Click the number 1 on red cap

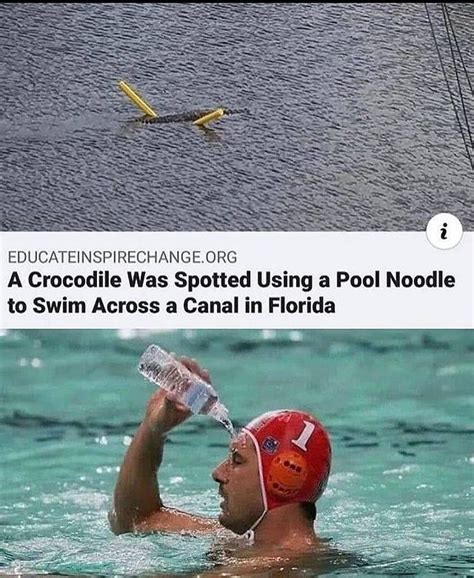click(304, 435)
